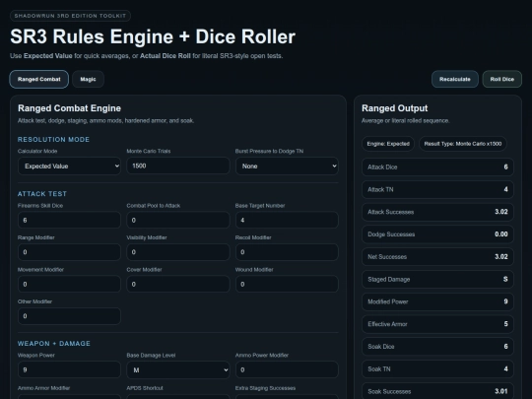Click the Ranged Output heading

click(395, 108)
